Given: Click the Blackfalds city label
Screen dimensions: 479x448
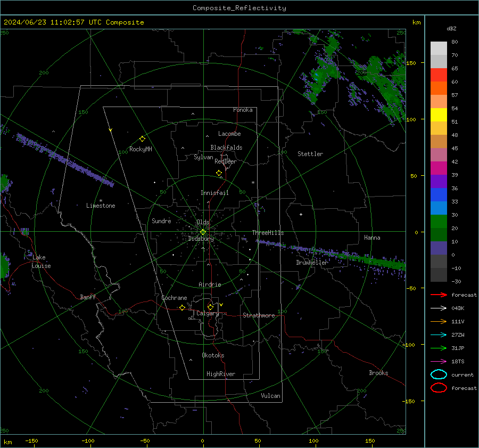Looking at the screenshot, I should 226,148.
